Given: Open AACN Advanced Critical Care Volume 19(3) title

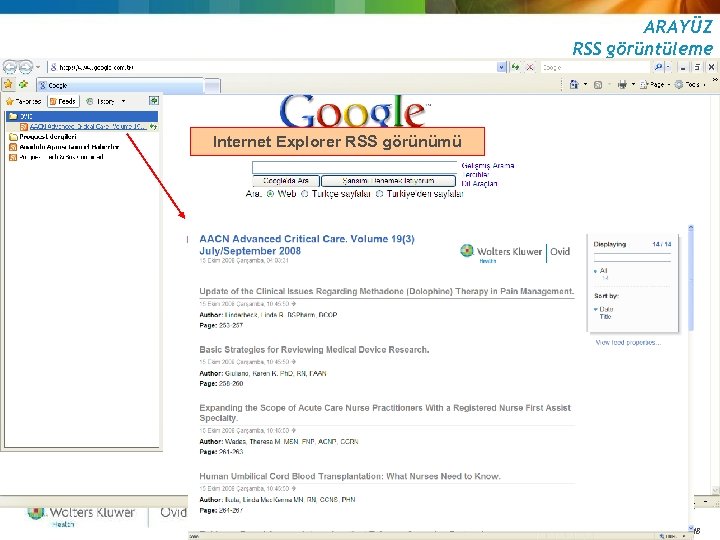Looking at the screenshot, I should [x=307, y=245].
